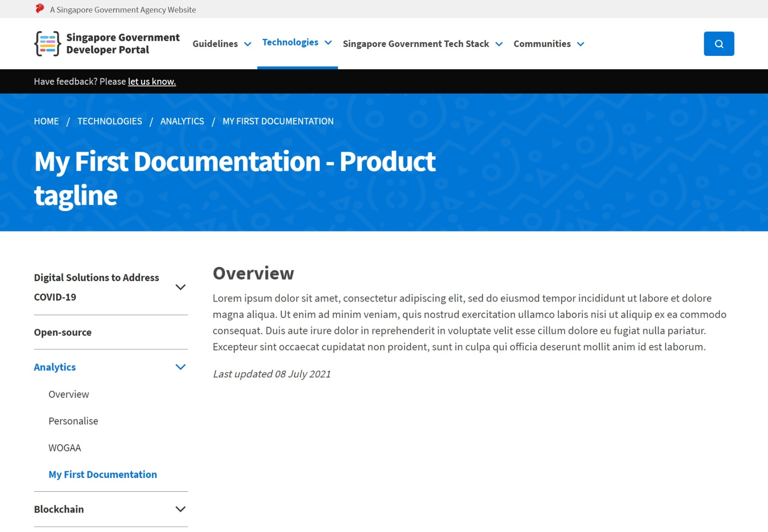Click the Technologies dropdown arrow icon
768x532 pixels.
click(x=328, y=43)
